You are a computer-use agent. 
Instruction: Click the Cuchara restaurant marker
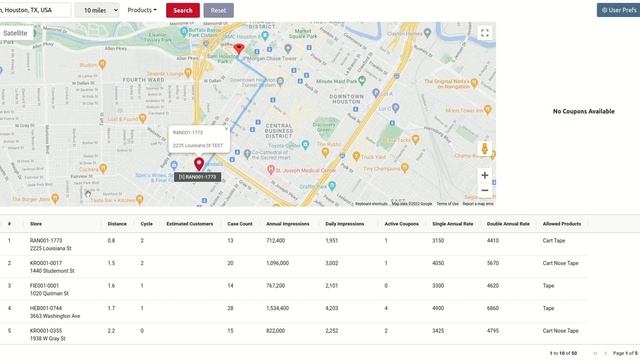tap(103, 168)
